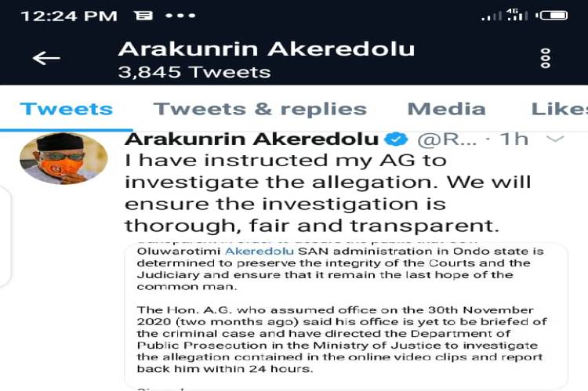Expand the tweet options chevron
This screenshot has width=588, height=391.
pos(555,139)
